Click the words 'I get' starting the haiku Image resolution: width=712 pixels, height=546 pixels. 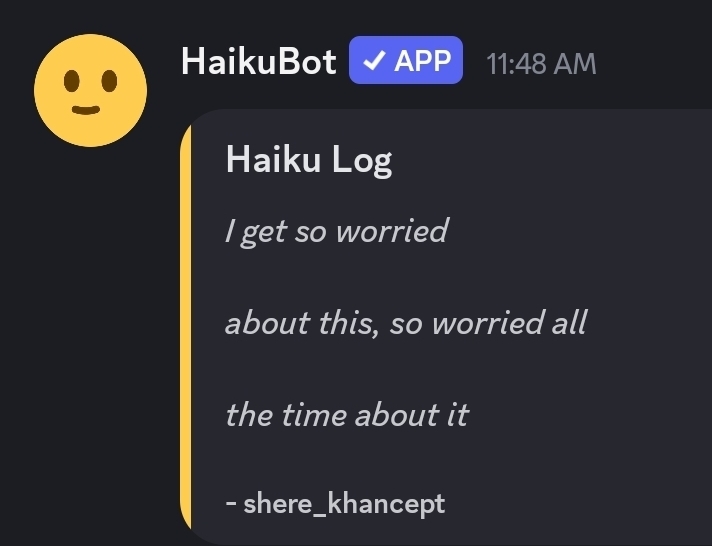point(248,233)
